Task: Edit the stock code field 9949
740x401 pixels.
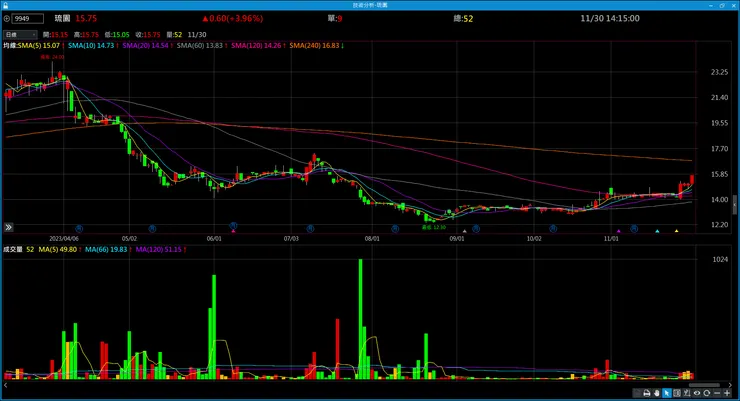Action: coord(28,18)
